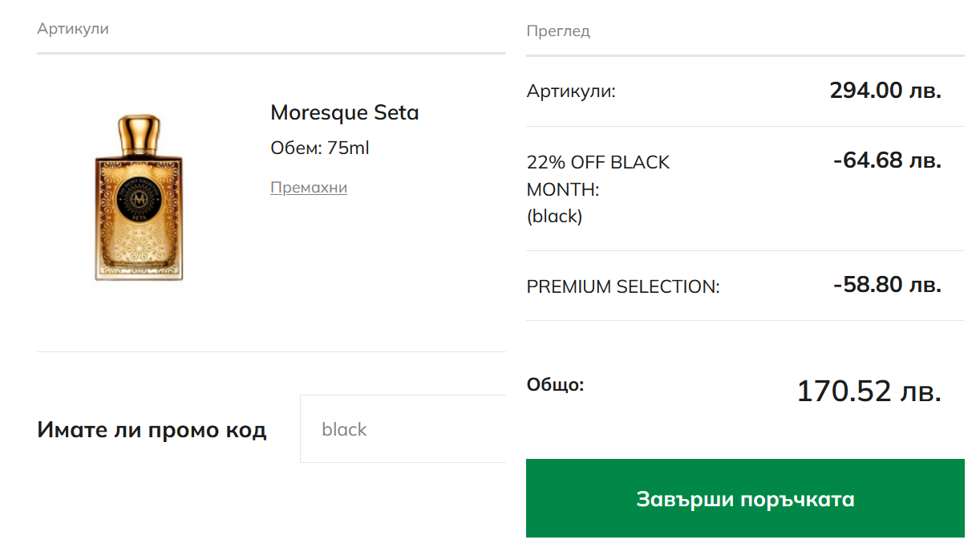Screen dimensions: 980x560
Task: Click the -64.68 лв. discount amount
Action: 886,160
